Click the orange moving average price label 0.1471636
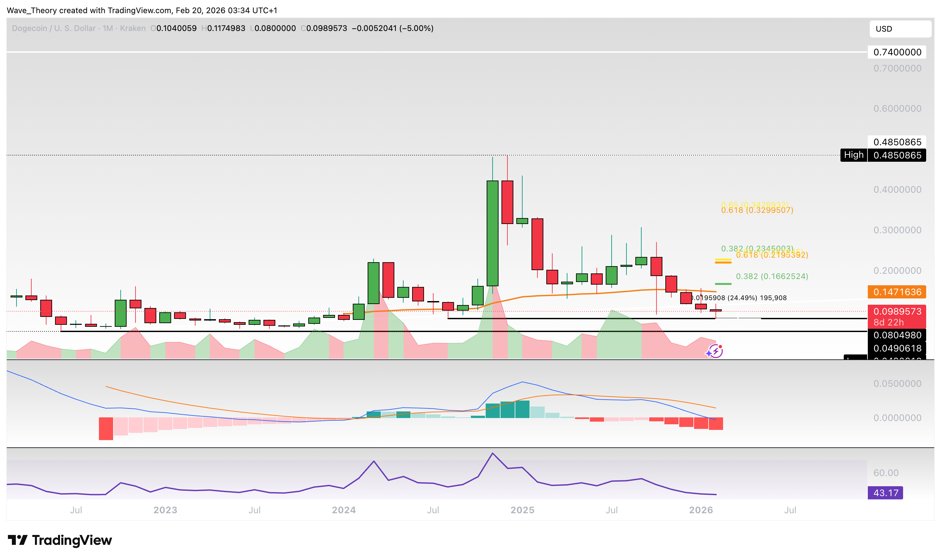 [x=897, y=292]
